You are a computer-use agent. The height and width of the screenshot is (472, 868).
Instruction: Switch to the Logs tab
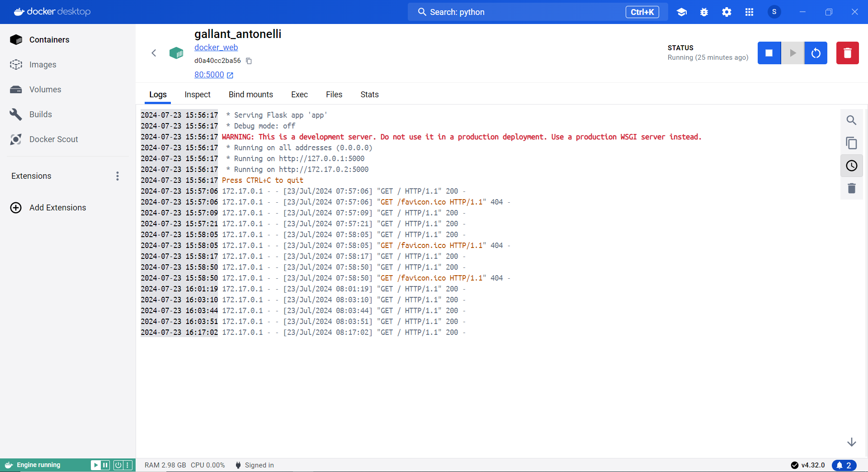[158, 95]
